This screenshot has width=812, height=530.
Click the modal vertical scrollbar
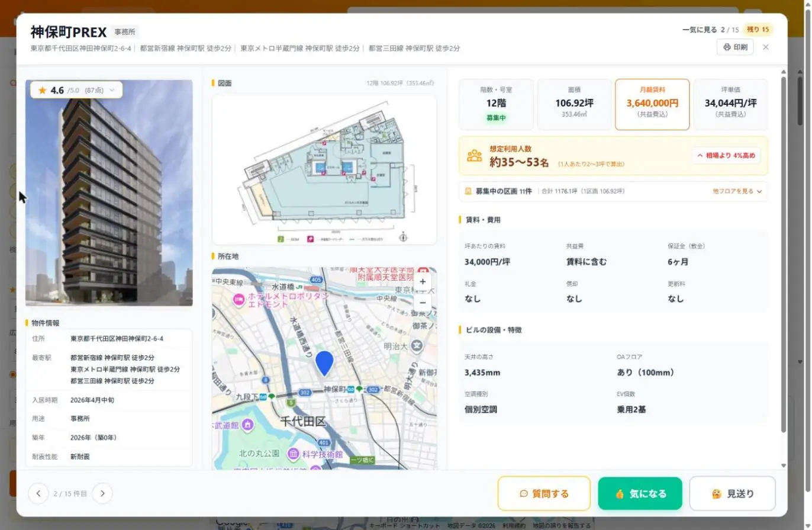click(x=784, y=255)
